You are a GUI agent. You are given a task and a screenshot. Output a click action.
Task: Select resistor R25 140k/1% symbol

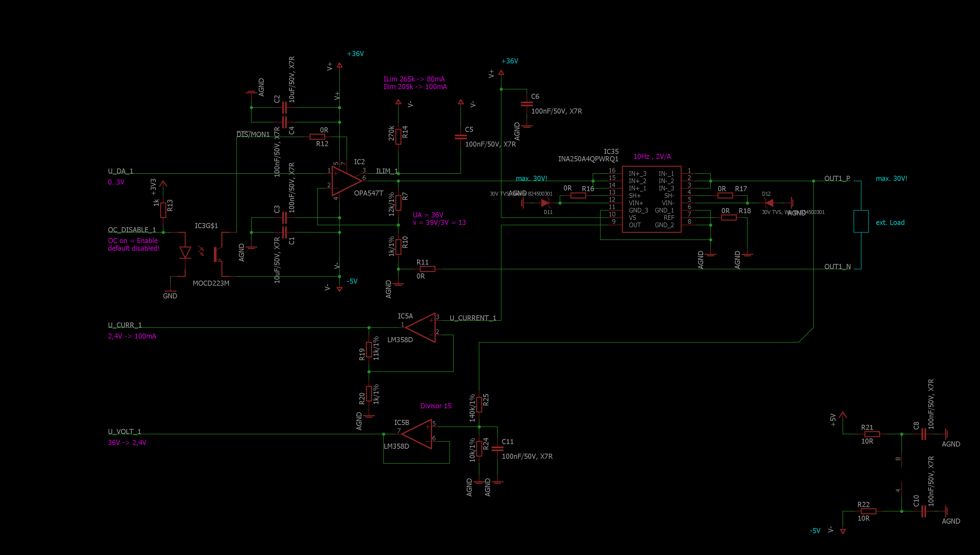479,404
